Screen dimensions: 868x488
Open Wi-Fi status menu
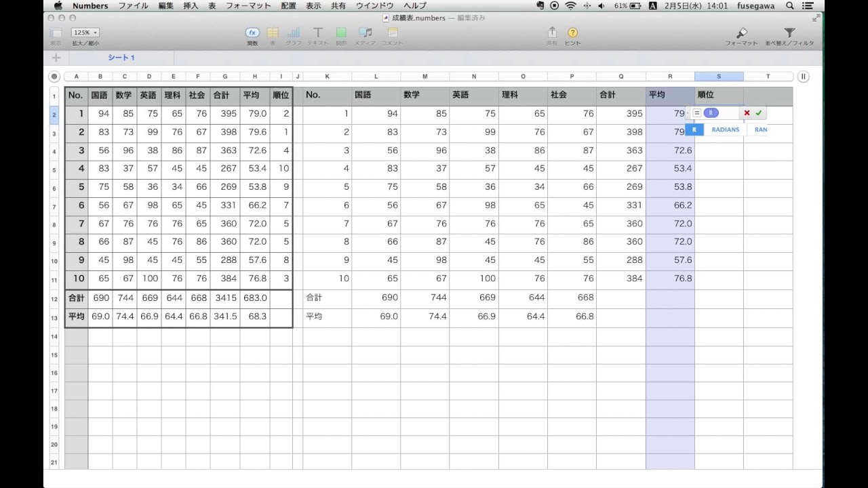[571, 5]
